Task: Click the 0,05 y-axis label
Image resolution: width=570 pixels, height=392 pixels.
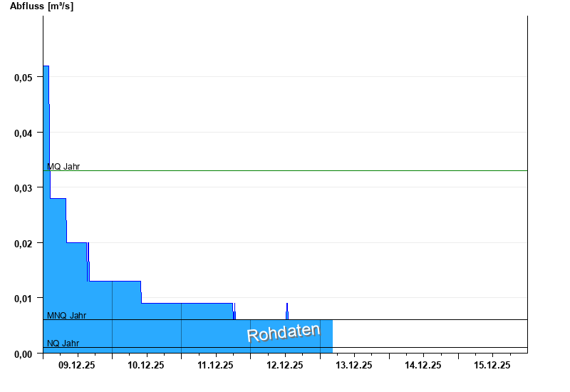Action: pyautogui.click(x=24, y=78)
